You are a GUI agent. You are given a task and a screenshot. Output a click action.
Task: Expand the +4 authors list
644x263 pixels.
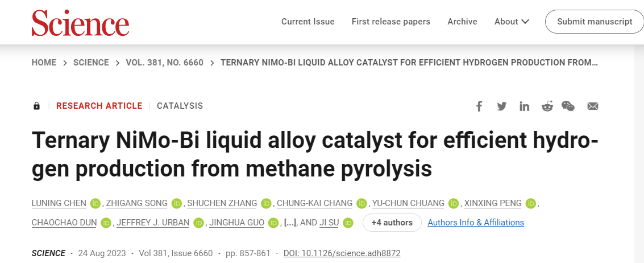(392, 223)
